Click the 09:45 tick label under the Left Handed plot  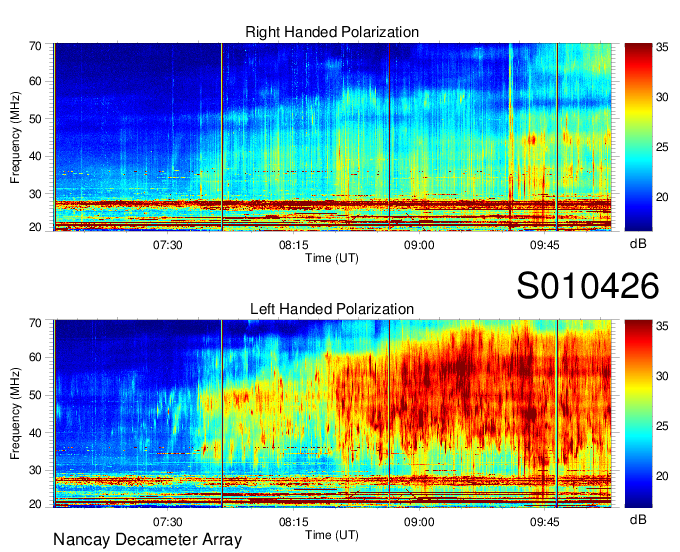point(545,522)
